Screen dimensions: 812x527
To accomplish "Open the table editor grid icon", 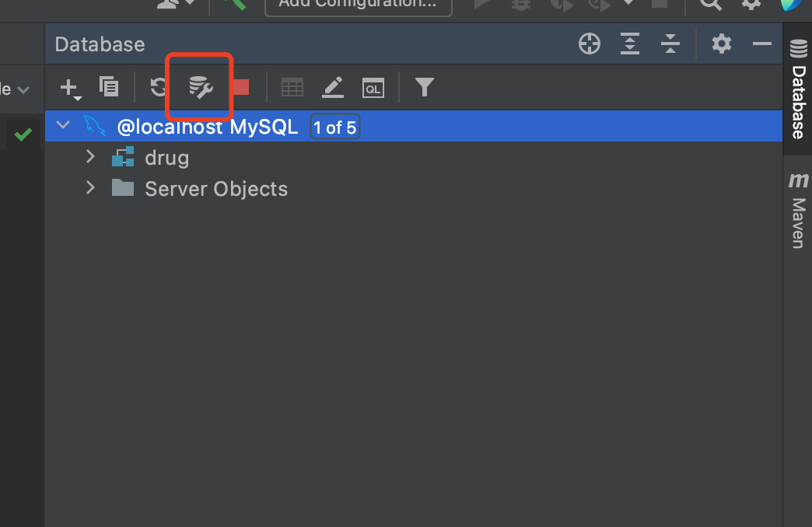I will tap(292, 88).
